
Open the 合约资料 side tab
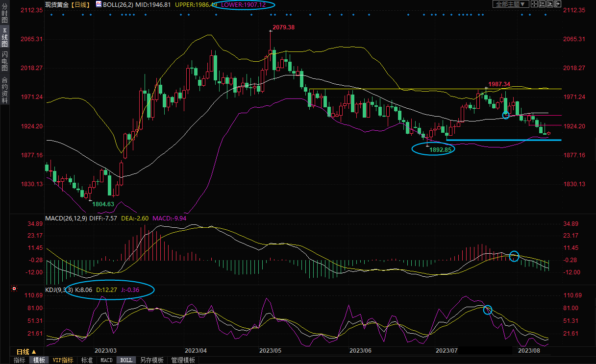(x=4, y=90)
